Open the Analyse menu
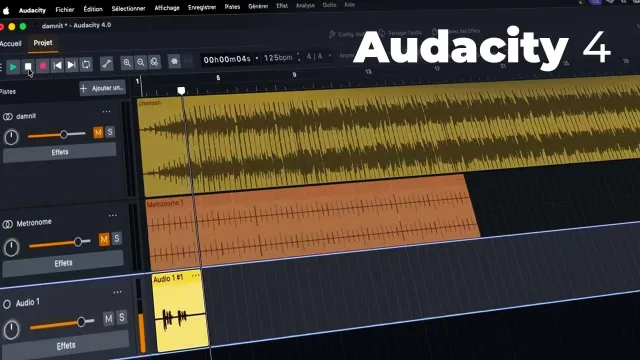Image resolution: width=640 pixels, height=360 pixels. [x=305, y=5]
